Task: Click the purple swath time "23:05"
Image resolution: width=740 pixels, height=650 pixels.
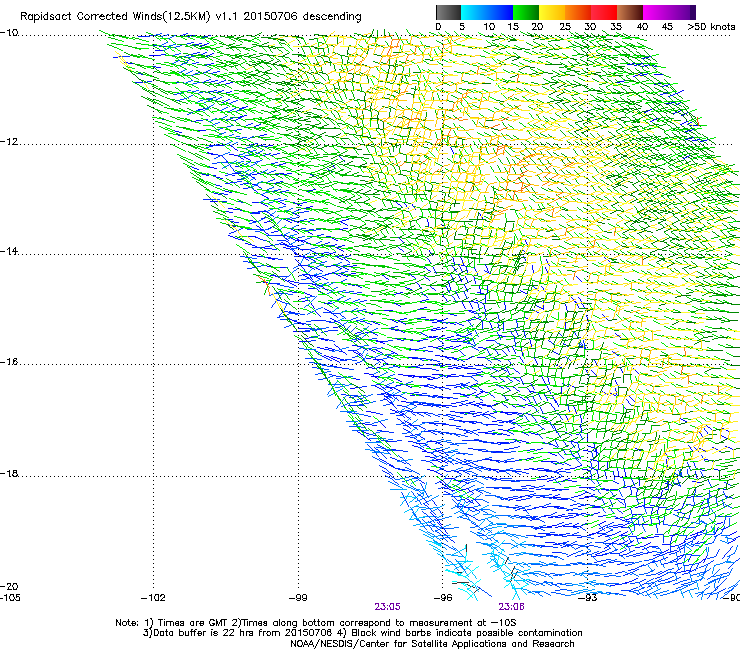Action: click(x=387, y=607)
